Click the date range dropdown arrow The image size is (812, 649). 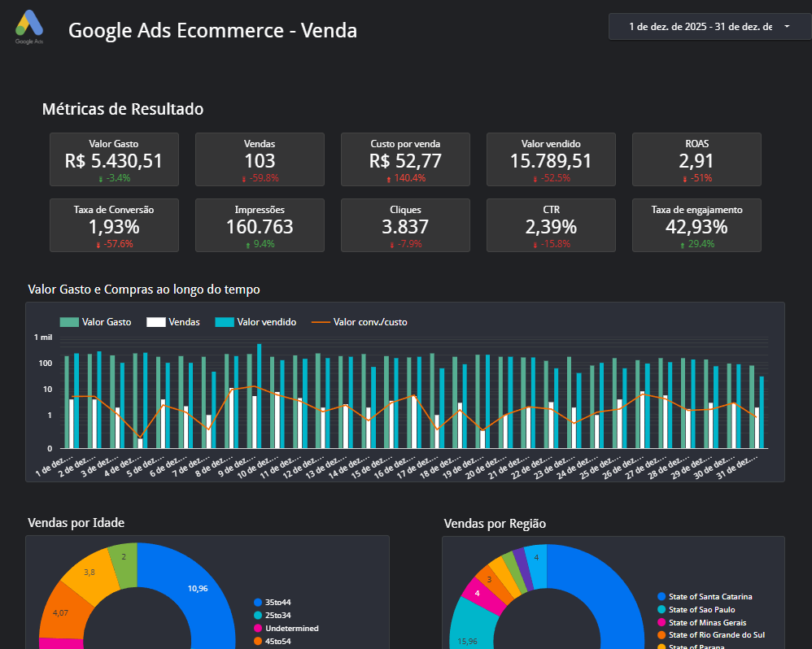click(787, 26)
